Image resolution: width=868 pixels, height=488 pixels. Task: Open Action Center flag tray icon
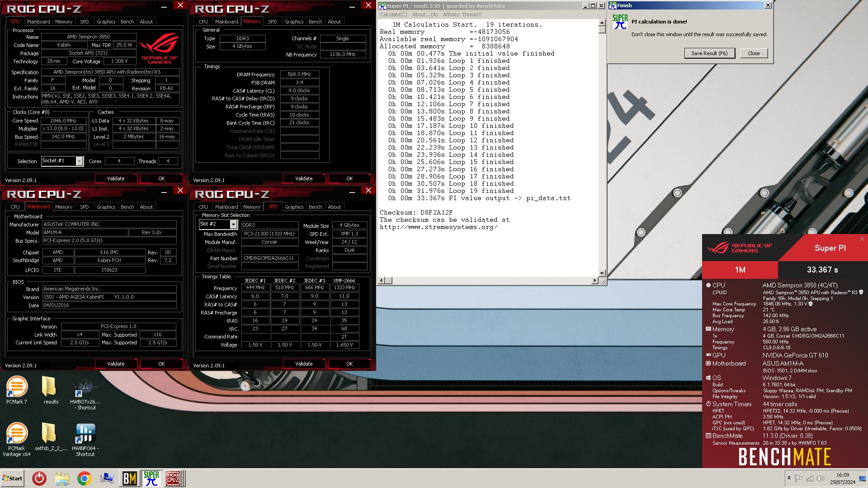[799, 479]
